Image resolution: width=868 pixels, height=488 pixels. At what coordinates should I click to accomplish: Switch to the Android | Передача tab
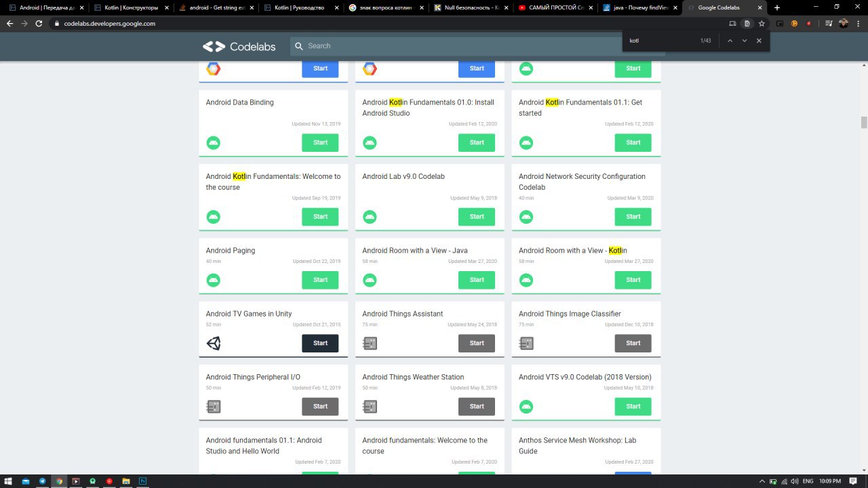(46, 7)
